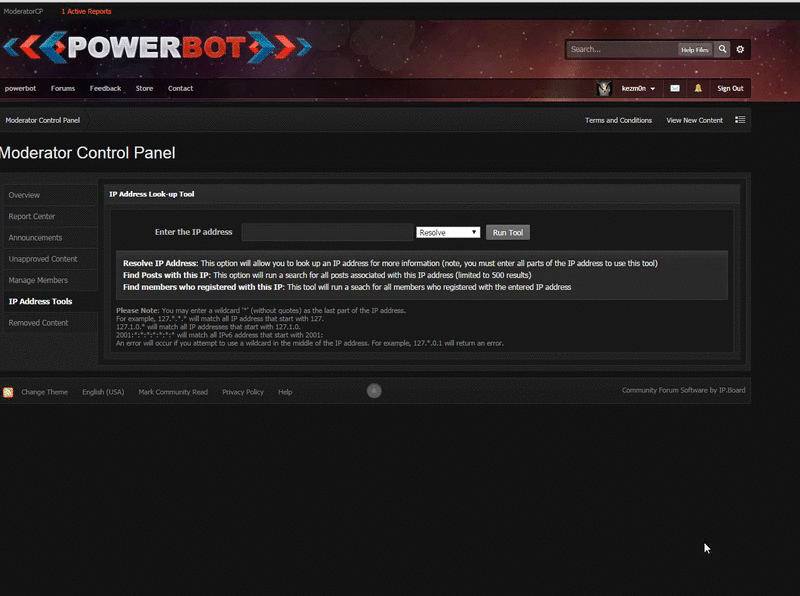Open the Forums nav item

tap(63, 88)
